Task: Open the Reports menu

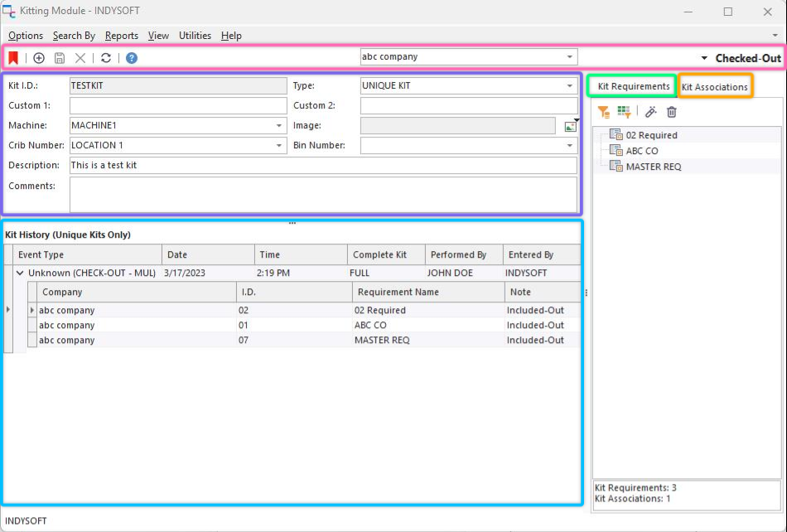Action: tap(121, 36)
